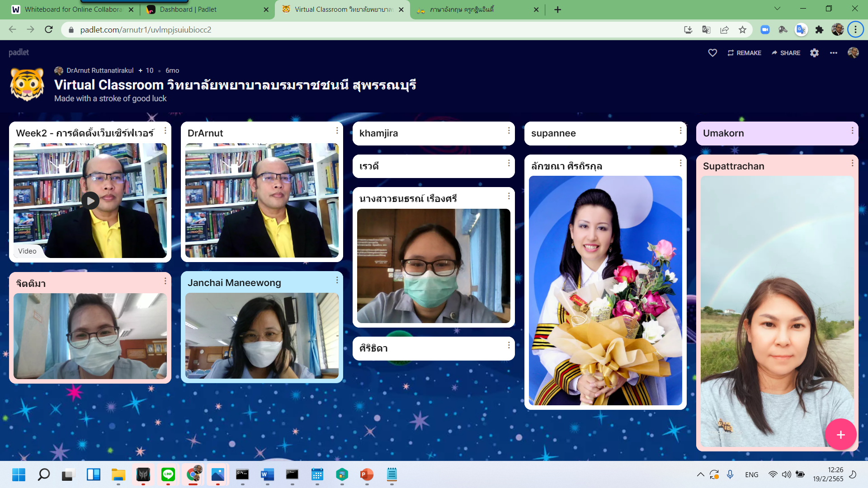The width and height of the screenshot is (868, 488).
Task: Open the tab search chevron
Action: (777, 8)
